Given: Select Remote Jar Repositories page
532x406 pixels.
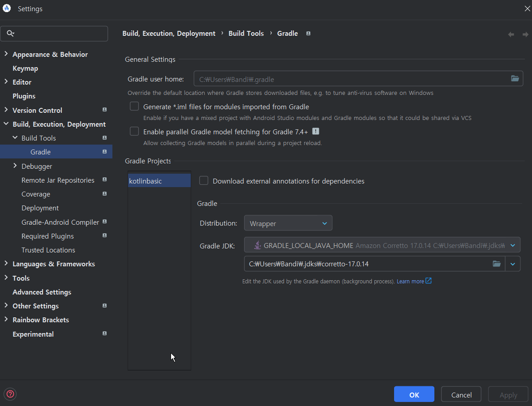Looking at the screenshot, I should pyautogui.click(x=58, y=180).
